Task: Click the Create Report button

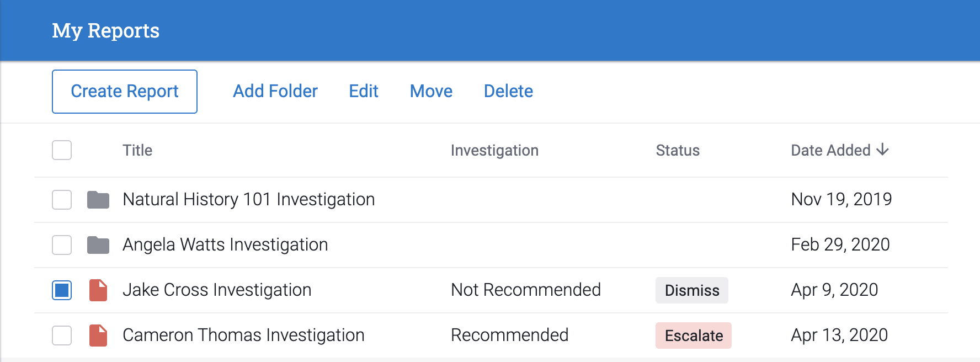Action: click(125, 92)
